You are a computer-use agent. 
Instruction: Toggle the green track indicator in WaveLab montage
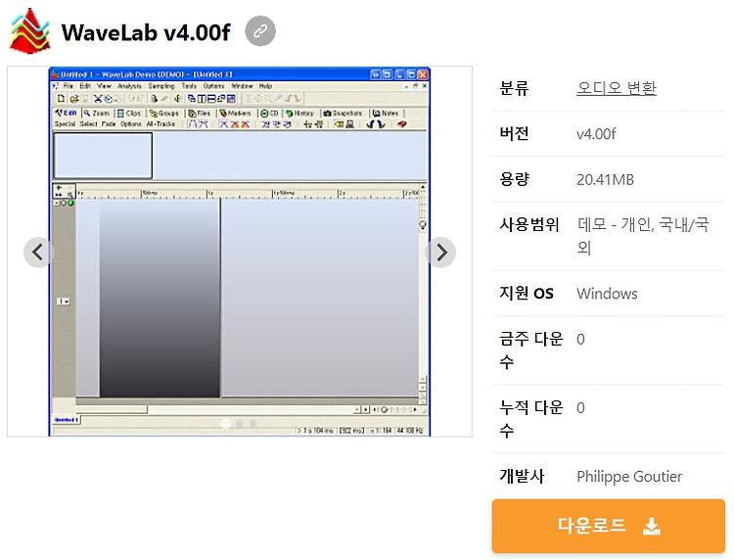(71, 203)
